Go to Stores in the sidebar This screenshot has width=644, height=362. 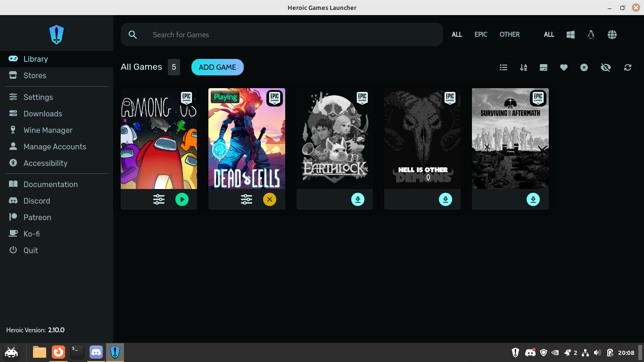click(x=57, y=75)
